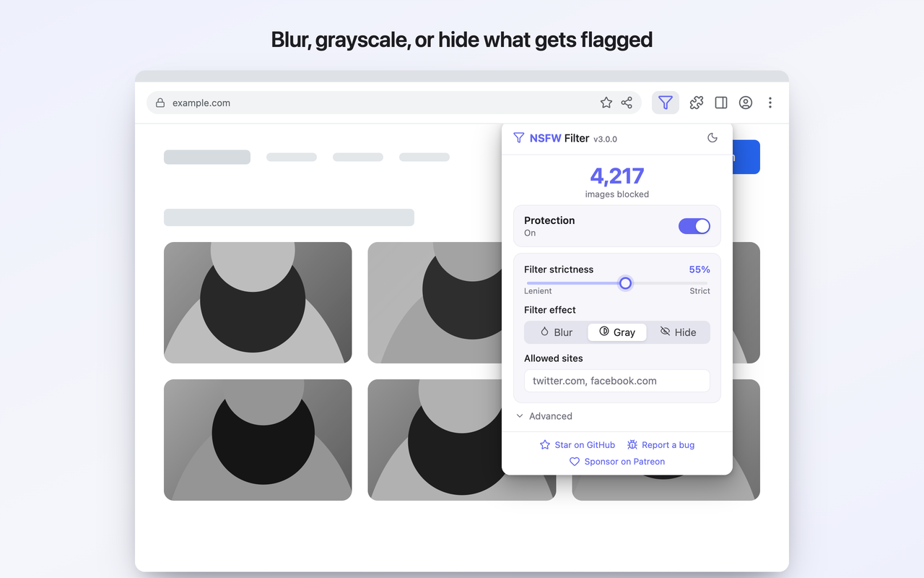Toggle the browser side panel icon

(721, 103)
